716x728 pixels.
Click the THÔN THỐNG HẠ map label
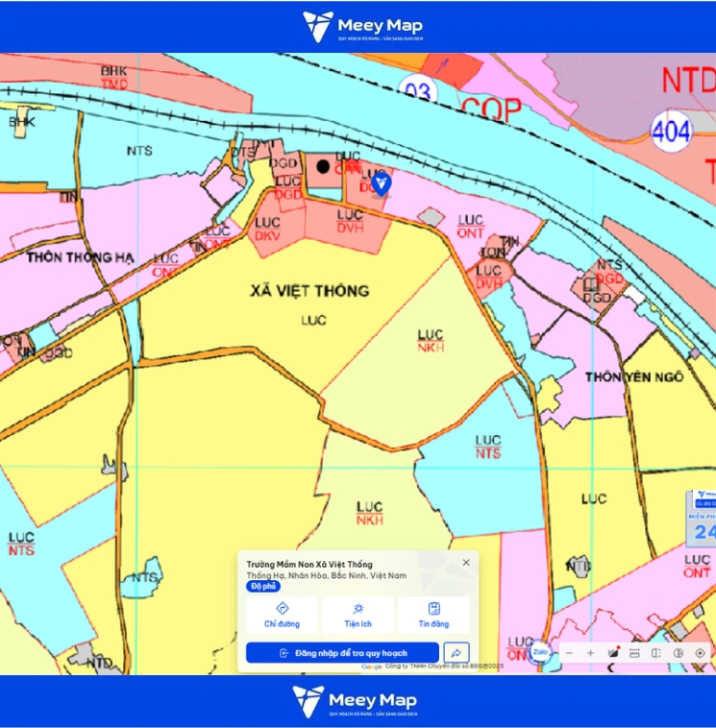pyautogui.click(x=80, y=257)
